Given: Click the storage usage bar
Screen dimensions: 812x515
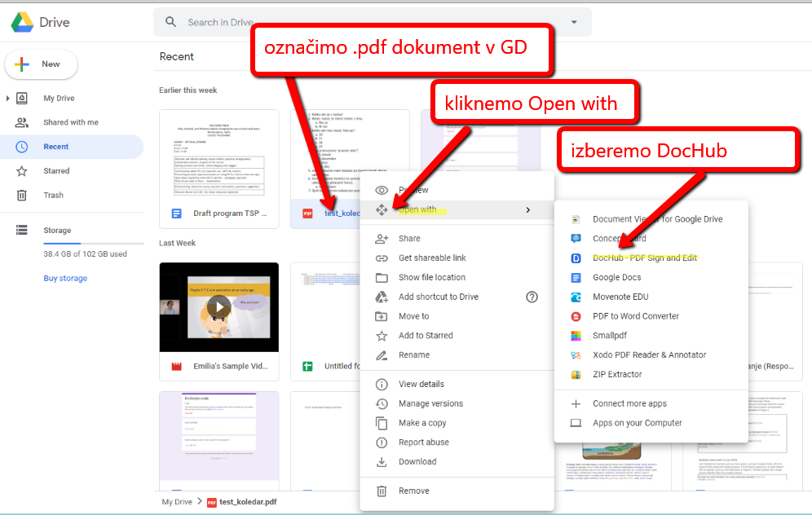Looking at the screenshot, I should (x=93, y=244).
